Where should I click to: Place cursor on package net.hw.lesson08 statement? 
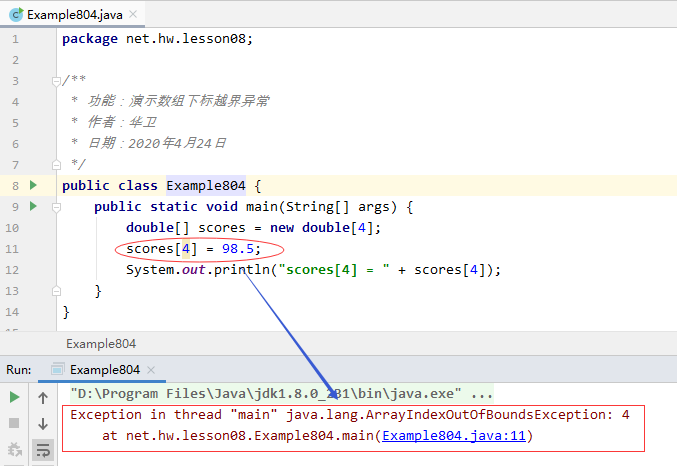point(157,39)
